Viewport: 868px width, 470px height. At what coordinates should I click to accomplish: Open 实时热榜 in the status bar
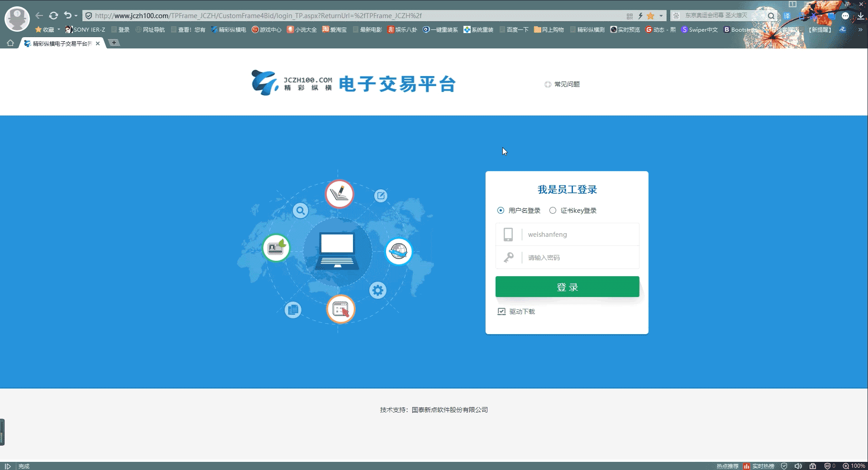coord(759,466)
